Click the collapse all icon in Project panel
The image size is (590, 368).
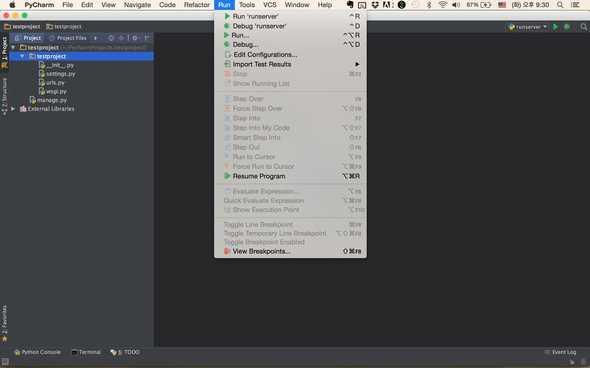click(121, 38)
